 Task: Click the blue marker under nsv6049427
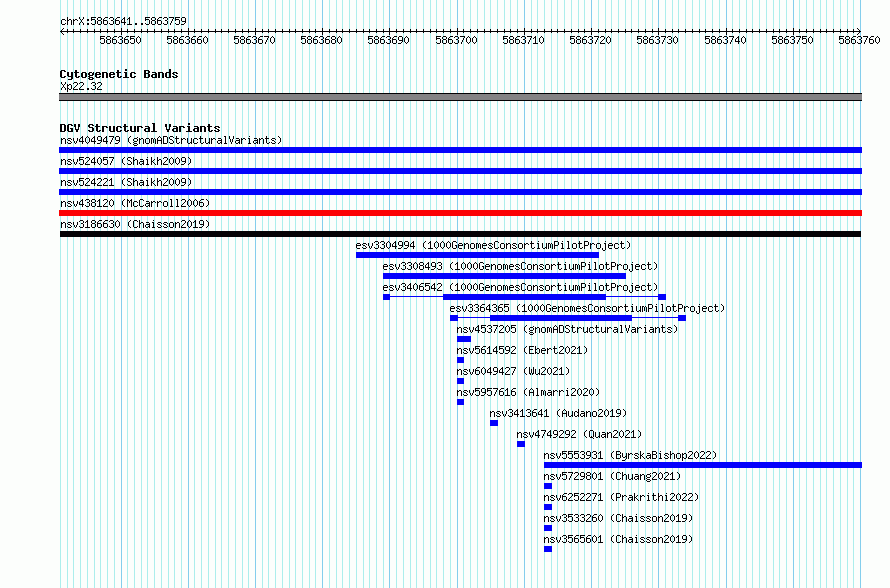(460, 381)
